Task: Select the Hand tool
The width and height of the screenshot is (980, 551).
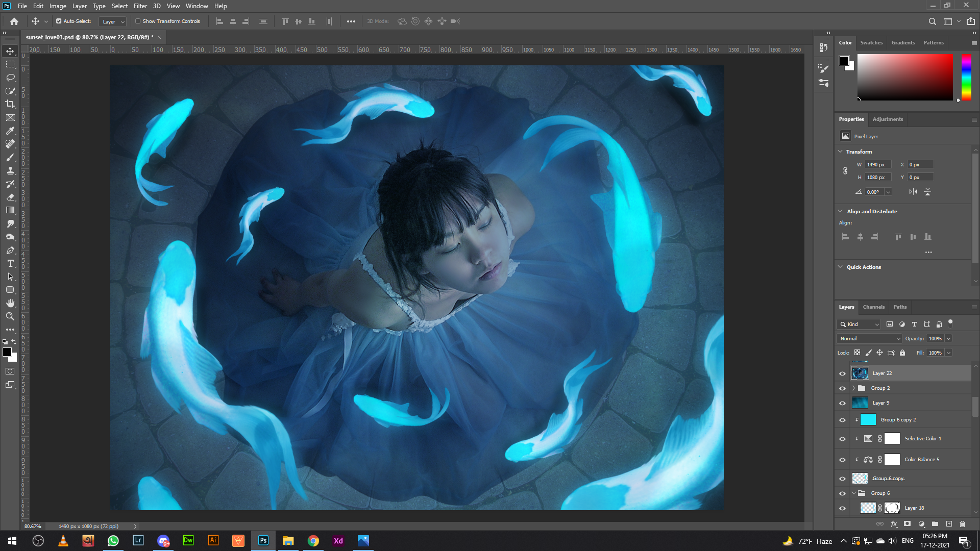Action: tap(10, 303)
